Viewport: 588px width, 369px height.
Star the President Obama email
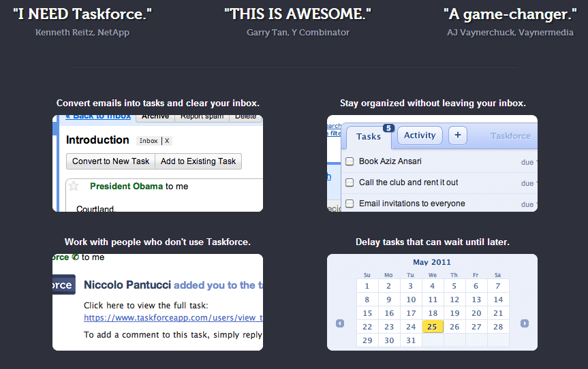(74, 187)
